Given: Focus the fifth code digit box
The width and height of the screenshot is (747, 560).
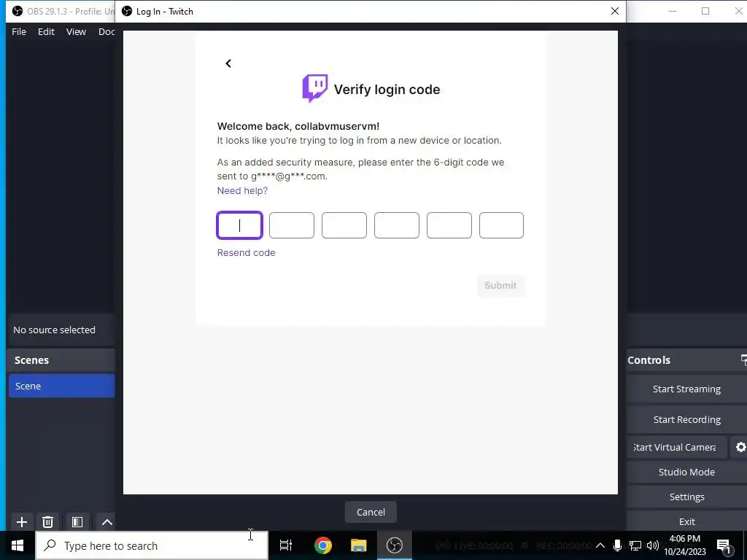Looking at the screenshot, I should tap(449, 225).
